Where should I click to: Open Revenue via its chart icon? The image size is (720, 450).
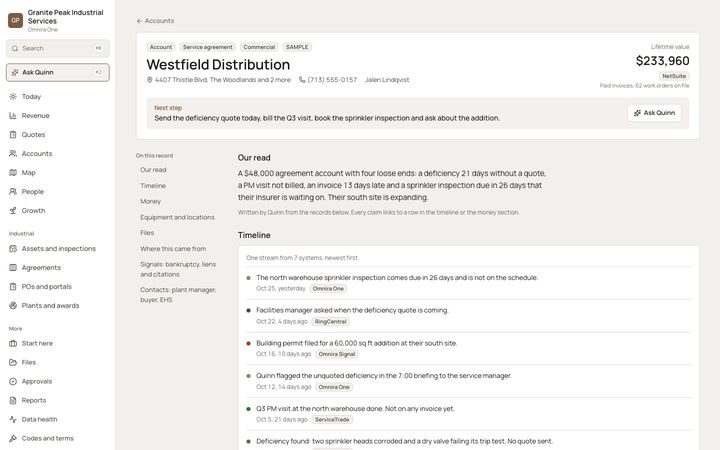pos(13,116)
